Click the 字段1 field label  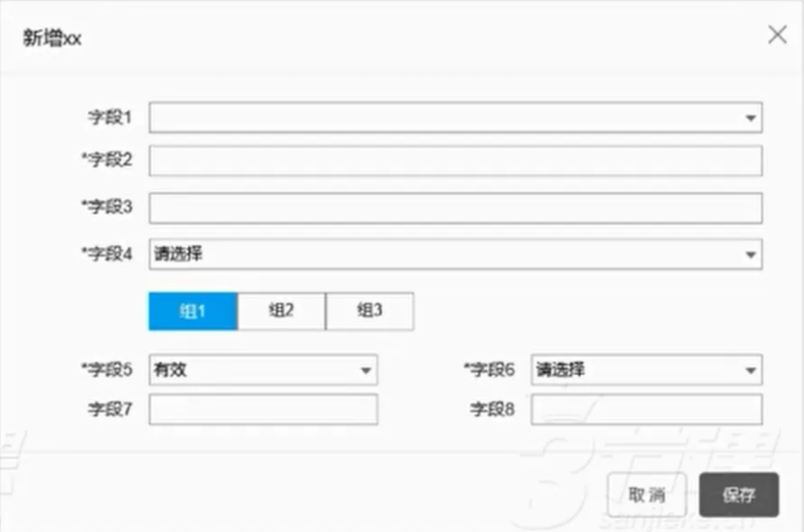pos(109,118)
